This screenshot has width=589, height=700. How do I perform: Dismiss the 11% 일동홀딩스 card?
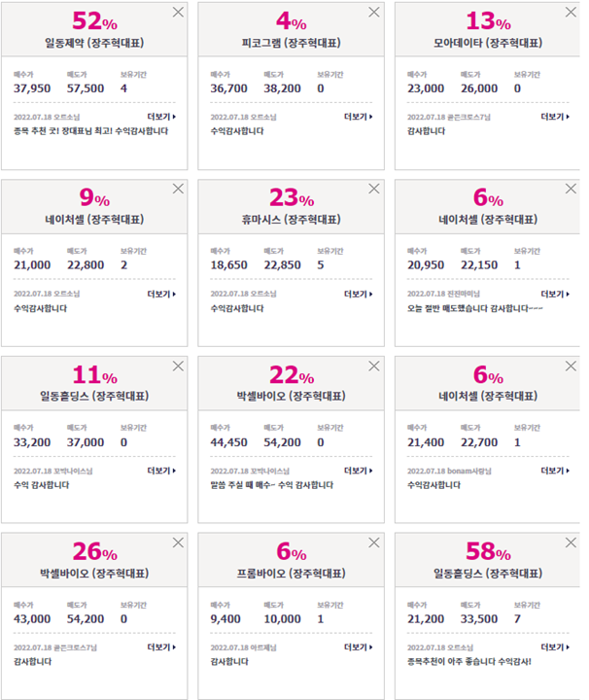tap(178, 367)
